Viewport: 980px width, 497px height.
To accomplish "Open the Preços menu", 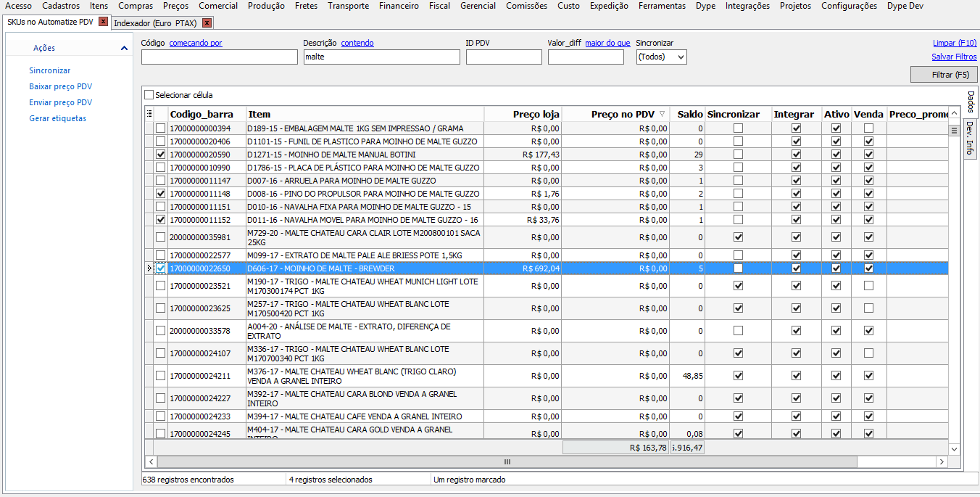I will tap(175, 6).
